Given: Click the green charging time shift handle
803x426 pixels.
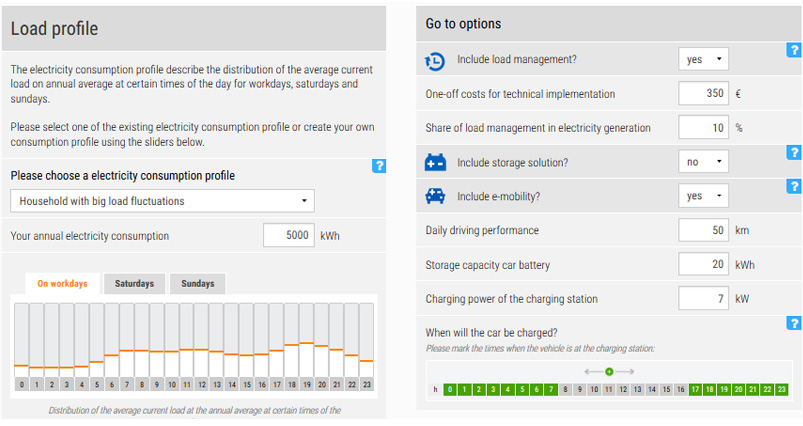Looking at the screenshot, I should tap(609, 371).
